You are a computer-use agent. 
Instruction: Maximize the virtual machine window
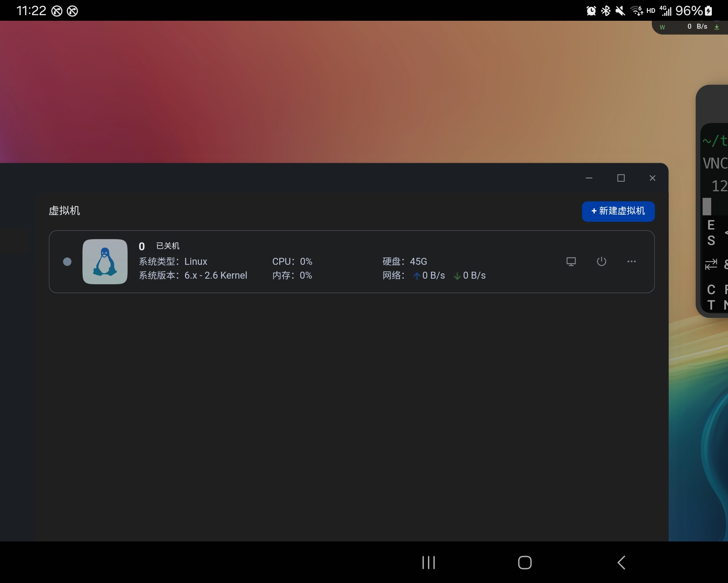(x=621, y=178)
